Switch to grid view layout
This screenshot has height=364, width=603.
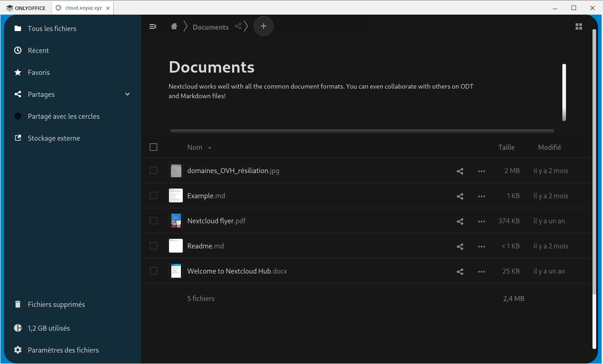(579, 27)
